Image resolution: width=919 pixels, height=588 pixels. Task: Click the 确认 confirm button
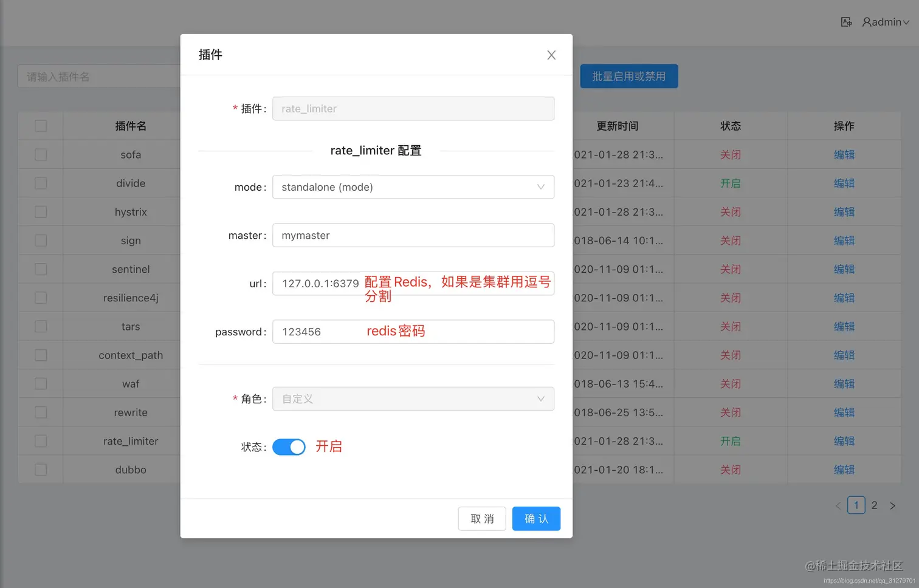pyautogui.click(x=535, y=518)
